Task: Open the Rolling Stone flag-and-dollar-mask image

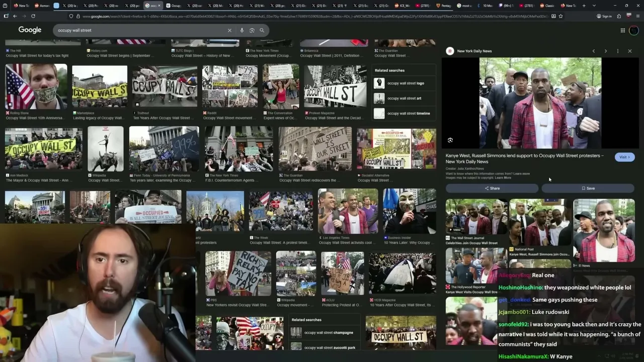Action: [36, 86]
